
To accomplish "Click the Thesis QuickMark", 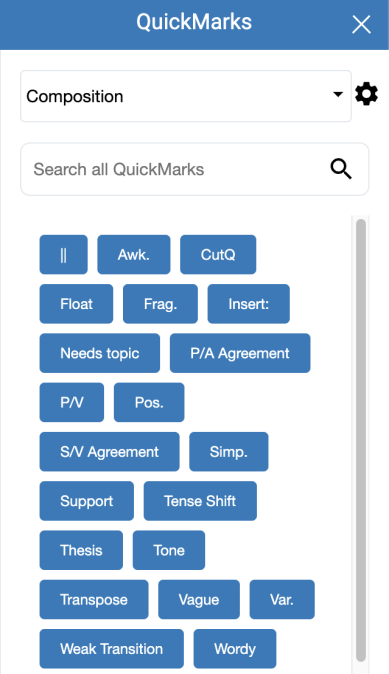I will tap(81, 550).
